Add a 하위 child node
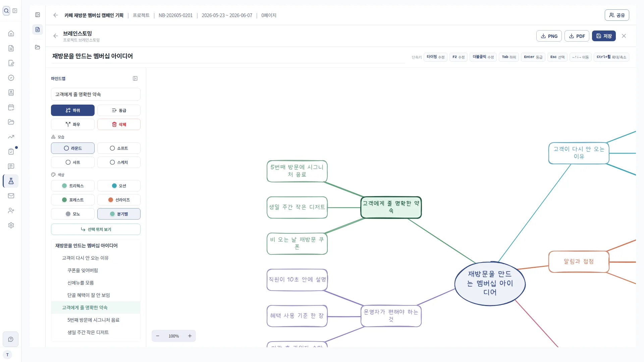Screen dimensions: 644x362 (x=73, y=110)
